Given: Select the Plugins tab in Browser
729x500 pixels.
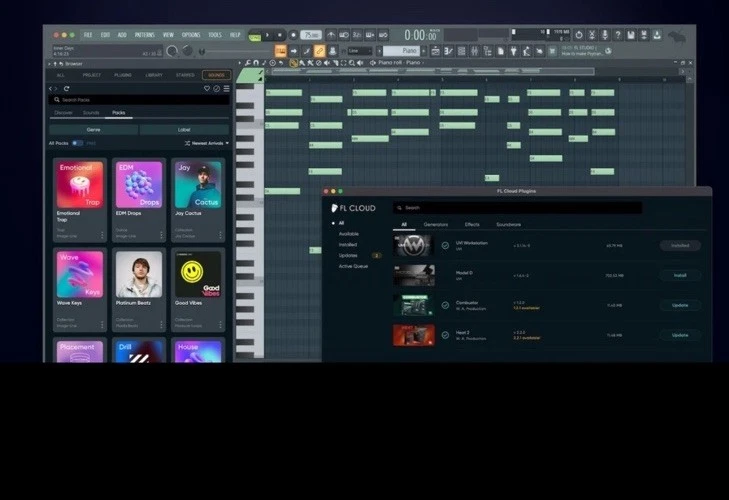Looking at the screenshot, I should click(123, 75).
